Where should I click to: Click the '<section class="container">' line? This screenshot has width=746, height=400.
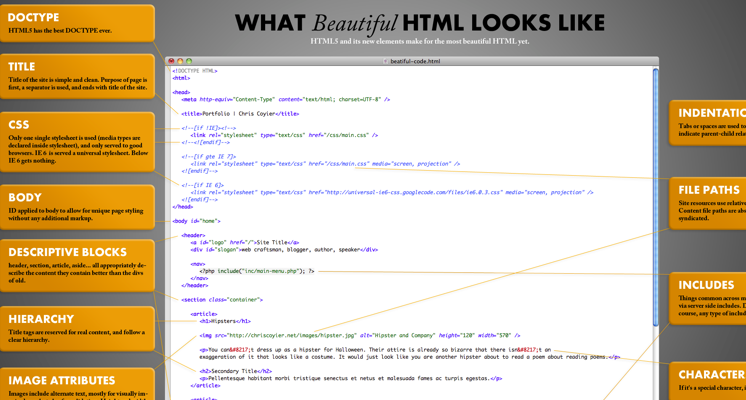point(222,300)
